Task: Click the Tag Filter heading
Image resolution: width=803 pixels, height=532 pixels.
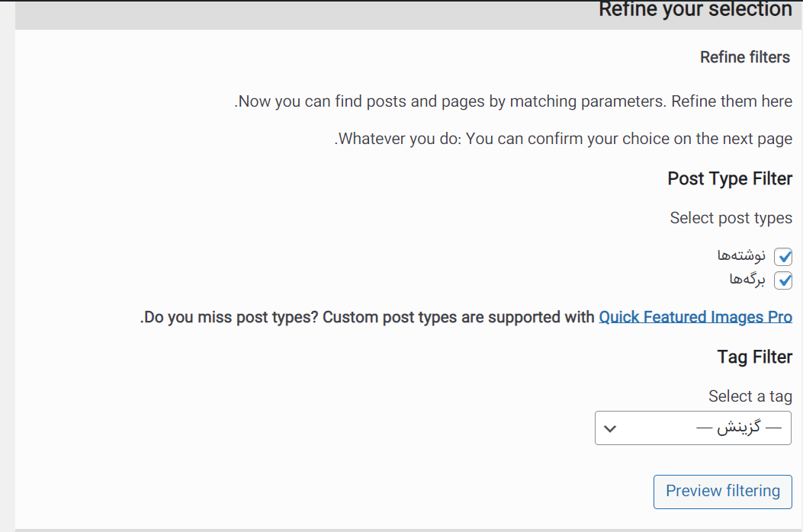Action: [754, 357]
